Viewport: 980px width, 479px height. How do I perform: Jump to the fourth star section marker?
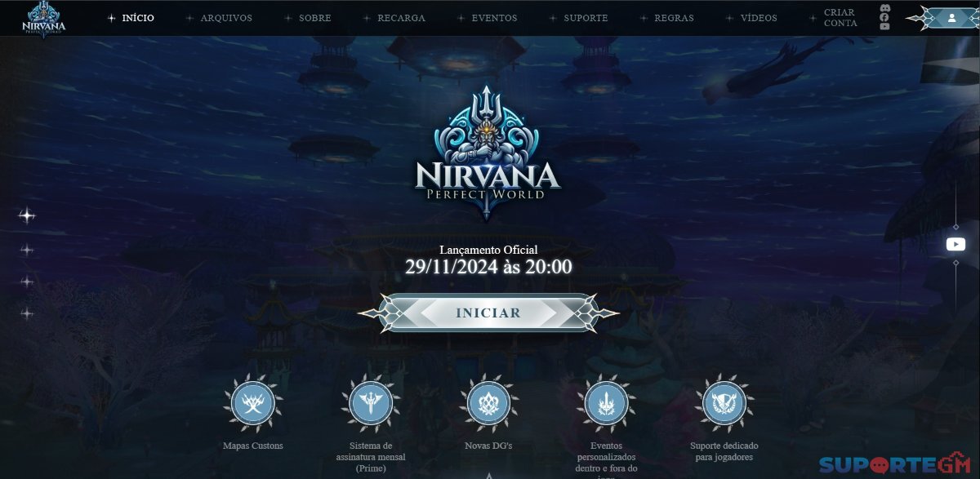pyautogui.click(x=27, y=313)
